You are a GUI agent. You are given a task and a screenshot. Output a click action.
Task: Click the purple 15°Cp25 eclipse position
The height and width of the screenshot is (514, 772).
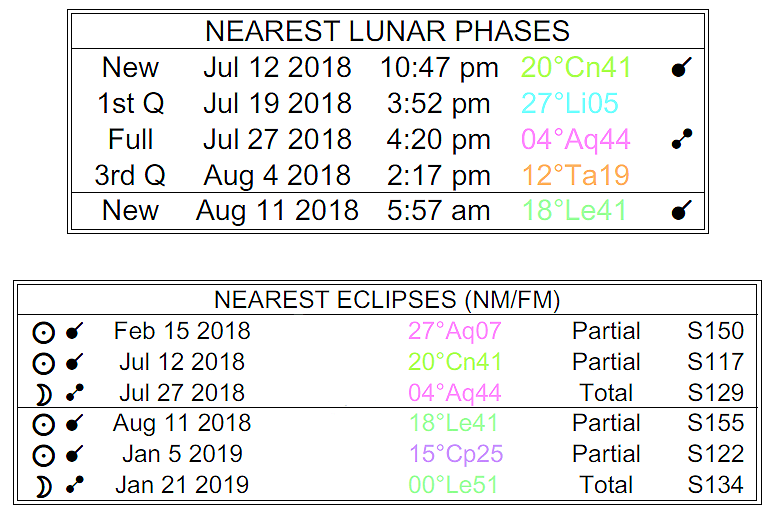[455, 455]
